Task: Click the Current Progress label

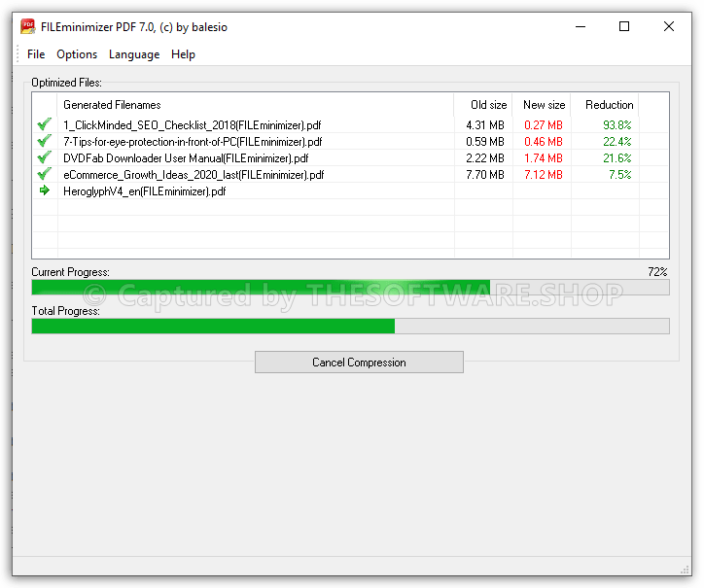Action: pos(70,272)
